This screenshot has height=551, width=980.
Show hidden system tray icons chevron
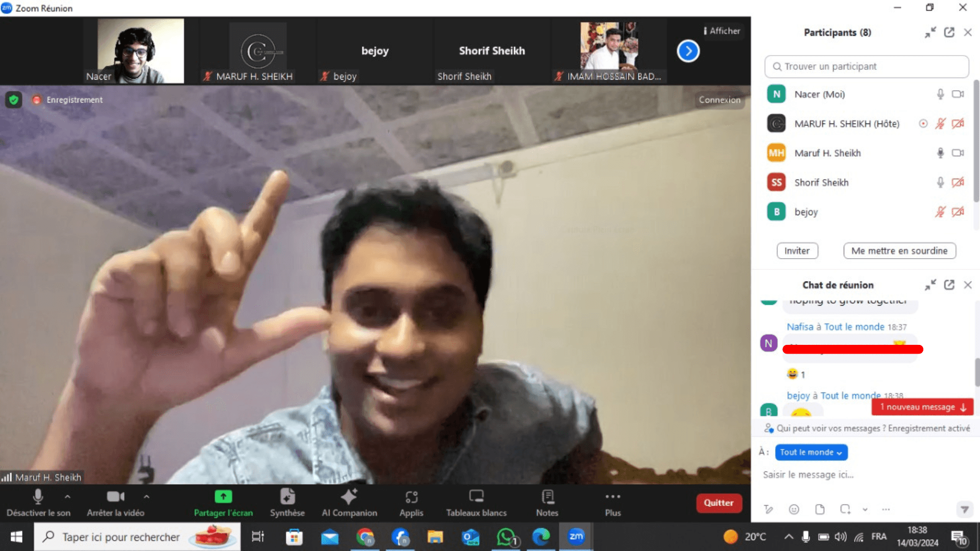click(789, 537)
